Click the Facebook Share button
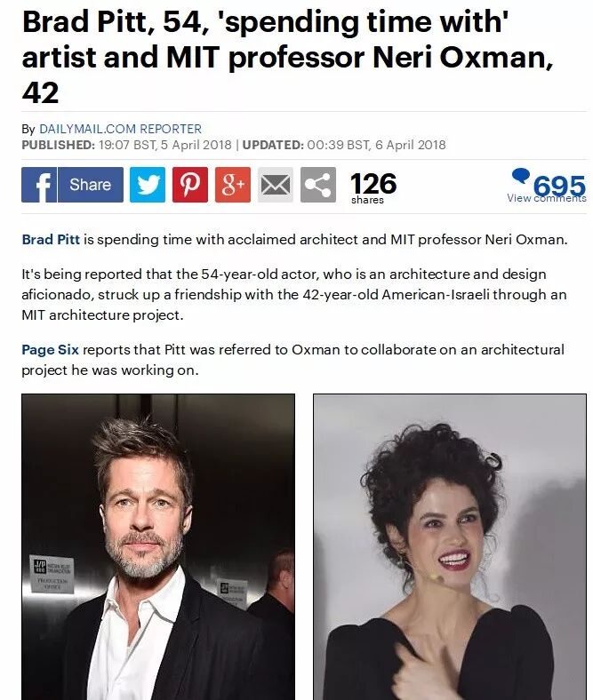The image size is (593, 700). click(x=91, y=185)
